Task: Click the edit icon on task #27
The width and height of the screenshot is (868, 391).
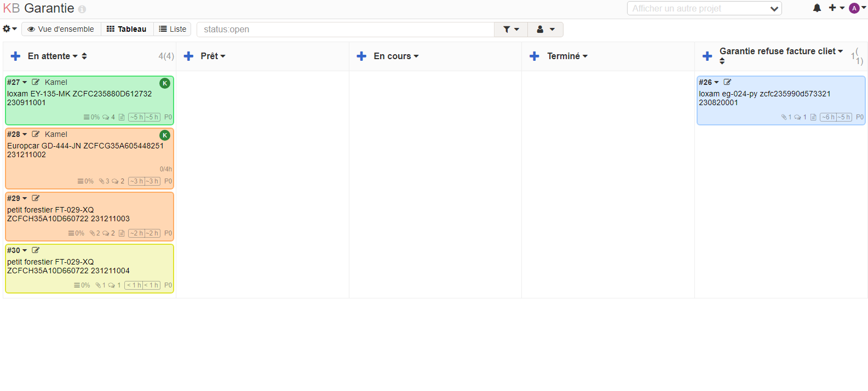Action: [x=36, y=82]
